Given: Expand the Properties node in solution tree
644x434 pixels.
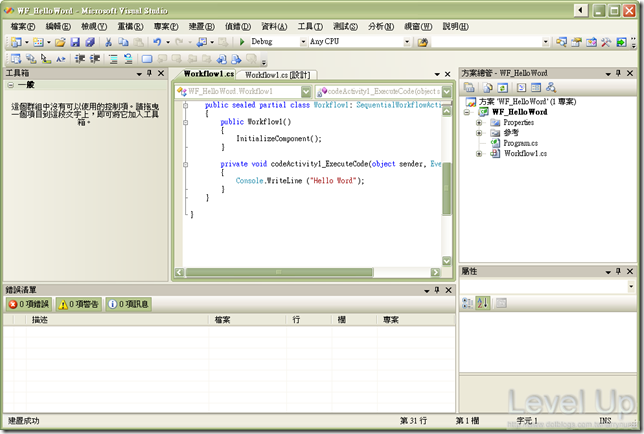Looking at the screenshot, I should point(479,122).
